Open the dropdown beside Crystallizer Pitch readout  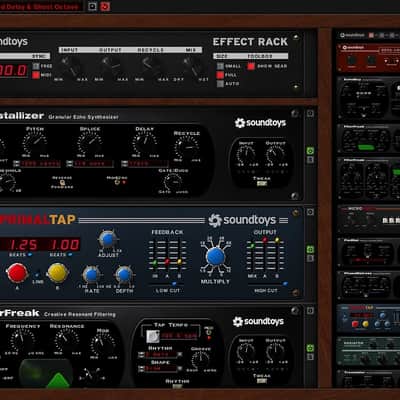16,164
